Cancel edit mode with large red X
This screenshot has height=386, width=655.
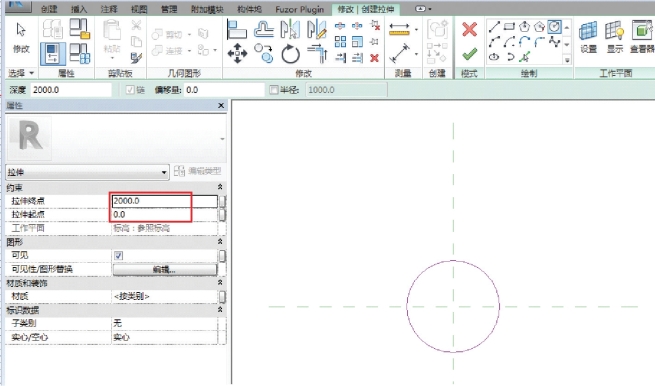pyautogui.click(x=470, y=29)
